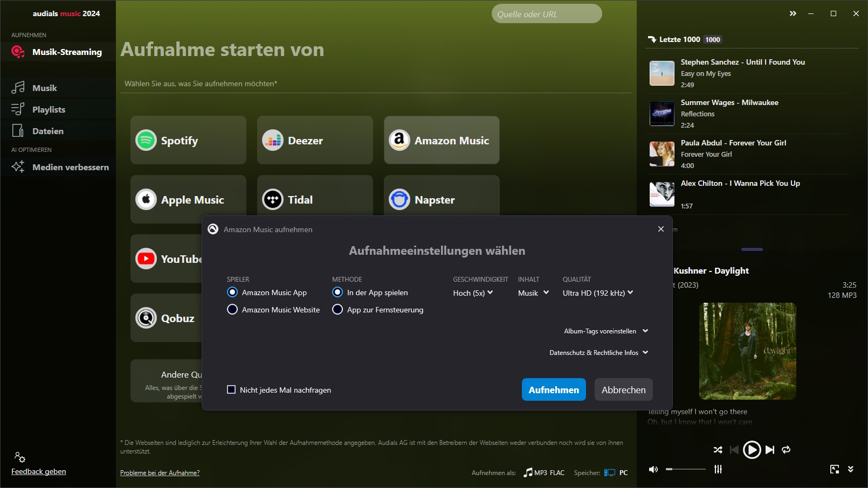
Task: Click Alex Chilton album thumbnail
Action: pos(662,194)
